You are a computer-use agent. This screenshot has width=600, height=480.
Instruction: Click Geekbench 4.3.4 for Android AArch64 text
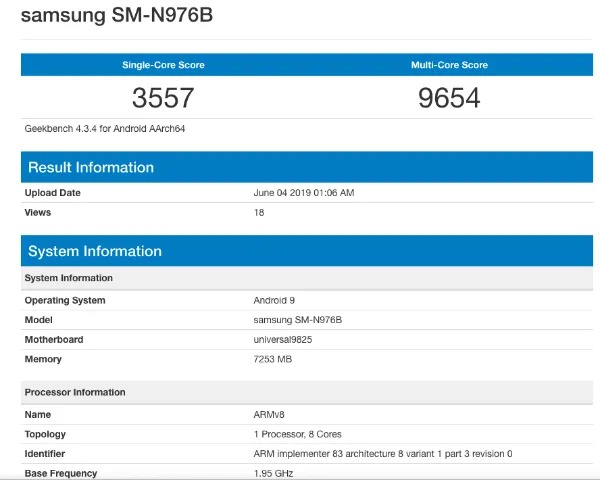[x=105, y=129]
